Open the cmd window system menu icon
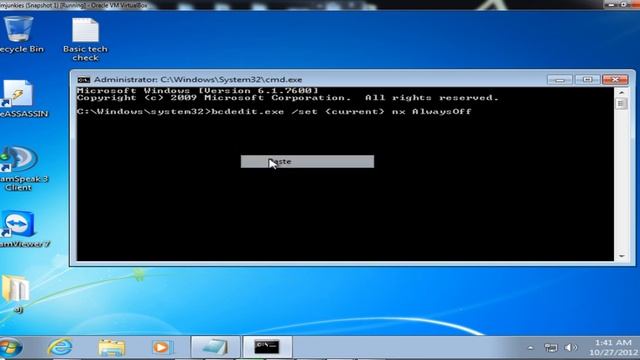 point(84,80)
